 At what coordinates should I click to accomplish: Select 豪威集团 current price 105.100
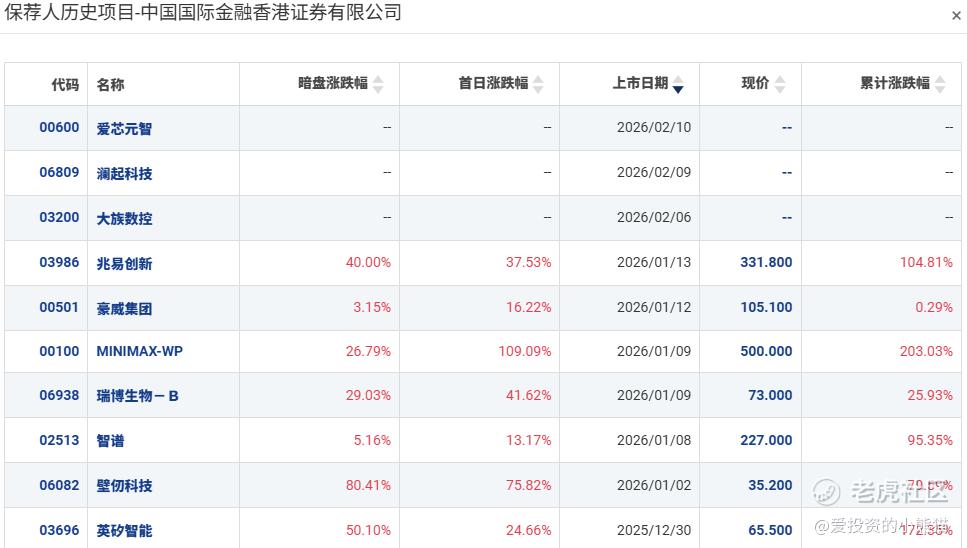point(766,308)
